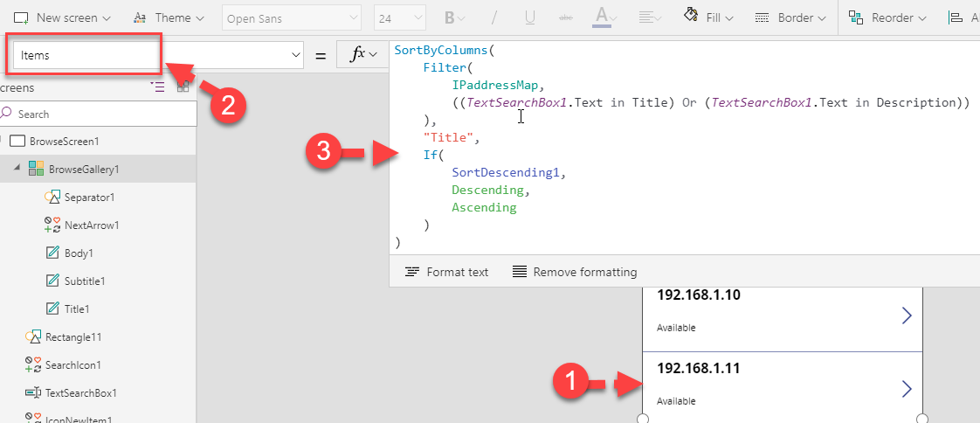The image size is (980, 423).
Task: Click the BrowseGallery1 gallery icon
Action: pos(37,169)
